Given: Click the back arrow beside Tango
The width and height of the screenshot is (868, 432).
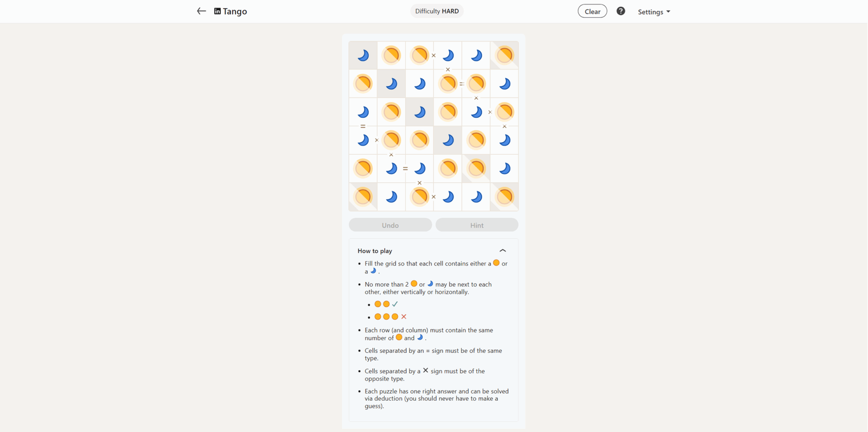Looking at the screenshot, I should (x=201, y=11).
